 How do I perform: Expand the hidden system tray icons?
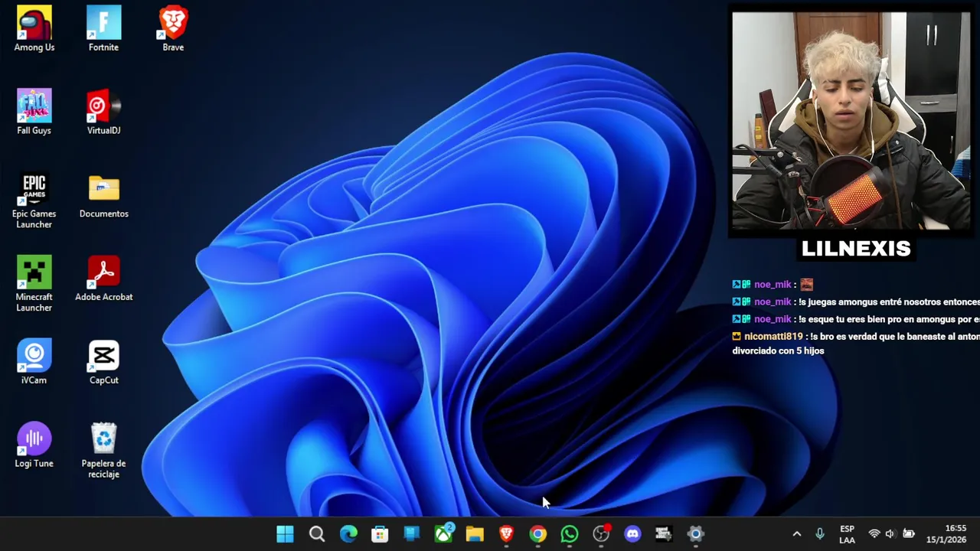tap(796, 534)
